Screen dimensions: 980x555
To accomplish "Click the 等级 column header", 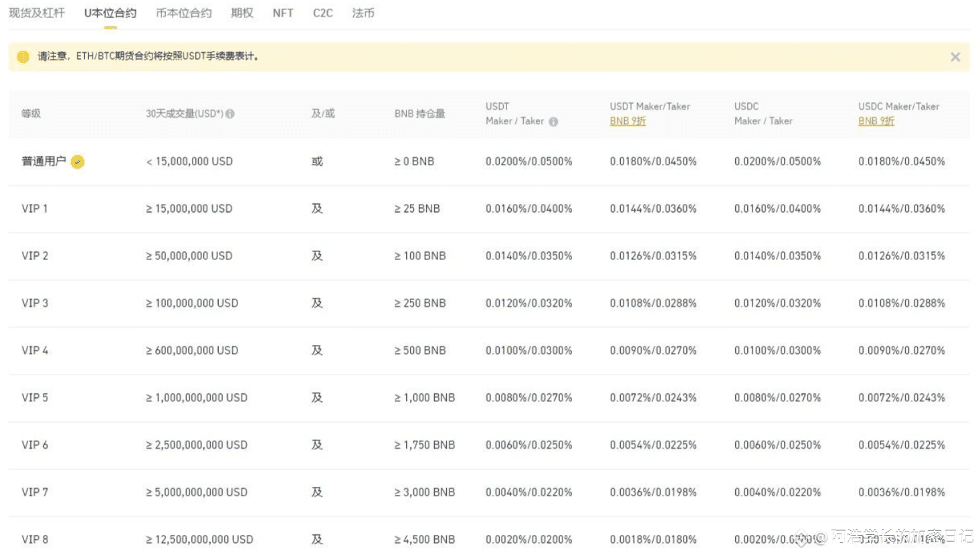I will pyautogui.click(x=31, y=114).
